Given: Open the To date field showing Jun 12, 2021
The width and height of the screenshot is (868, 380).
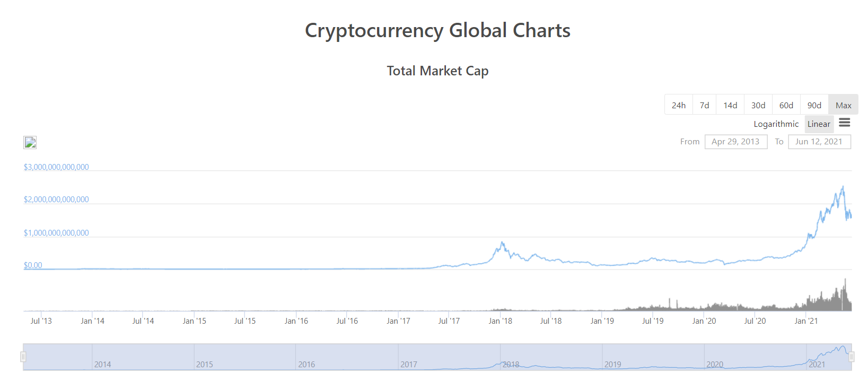Looking at the screenshot, I should pyautogui.click(x=820, y=141).
